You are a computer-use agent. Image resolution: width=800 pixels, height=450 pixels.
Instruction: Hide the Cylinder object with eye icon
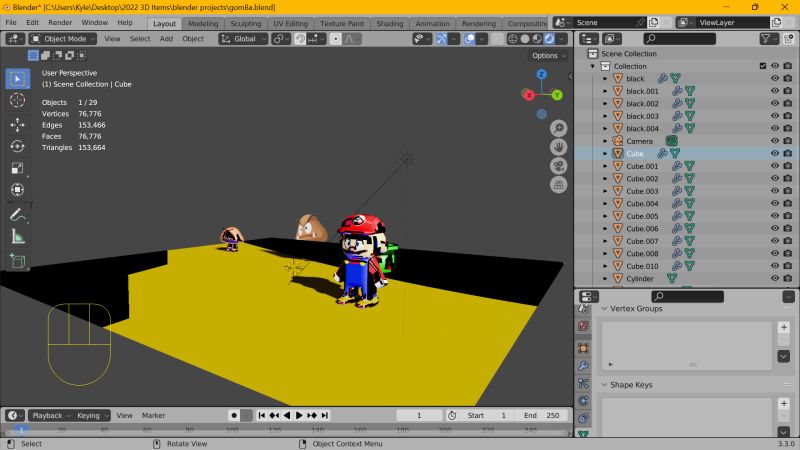(x=775, y=279)
